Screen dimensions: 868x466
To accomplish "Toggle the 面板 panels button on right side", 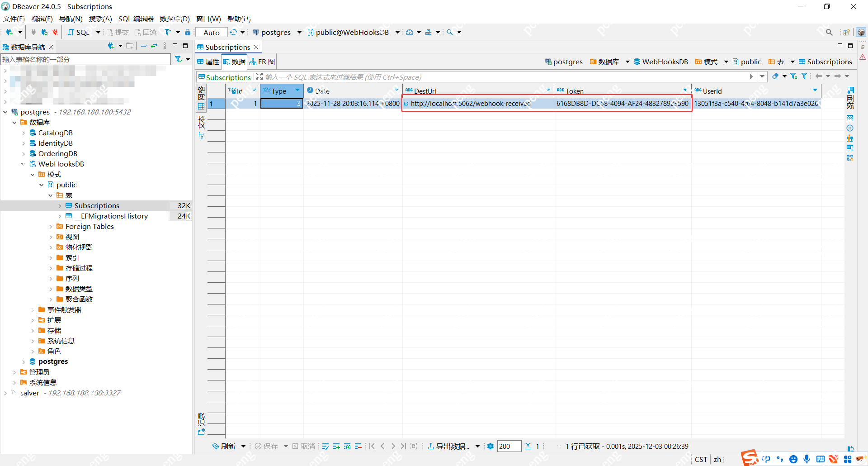I will [x=850, y=98].
